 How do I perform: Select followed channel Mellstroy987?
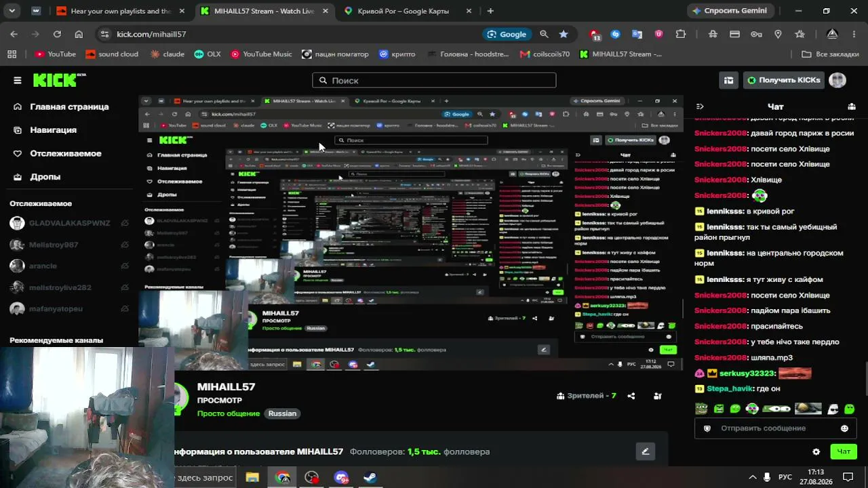[x=45, y=245]
